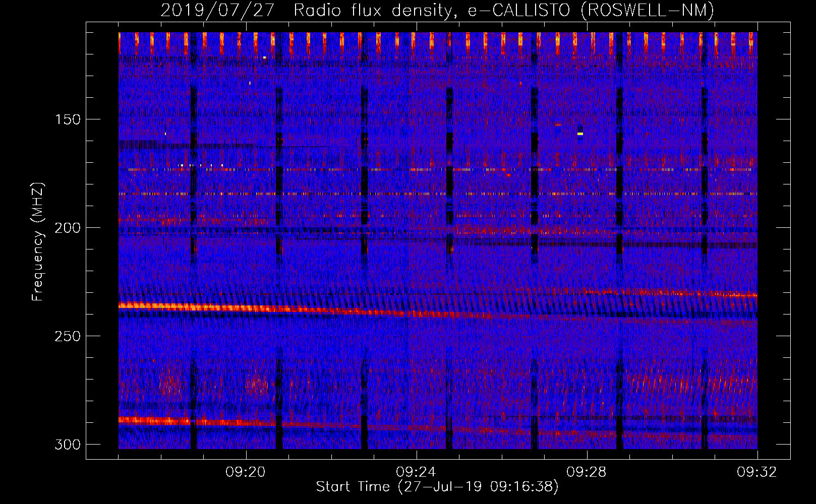Click the plot title "2019/07/27 Radio flux density, e-CALLISTO (ROSWELL-NM)"
The image size is (816, 504).
coord(437,10)
